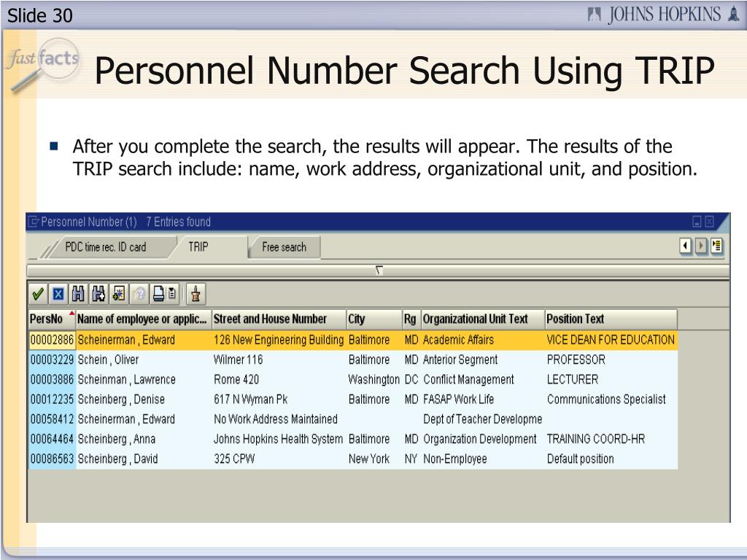Click Dept of Teacher Developme cell

point(483,419)
